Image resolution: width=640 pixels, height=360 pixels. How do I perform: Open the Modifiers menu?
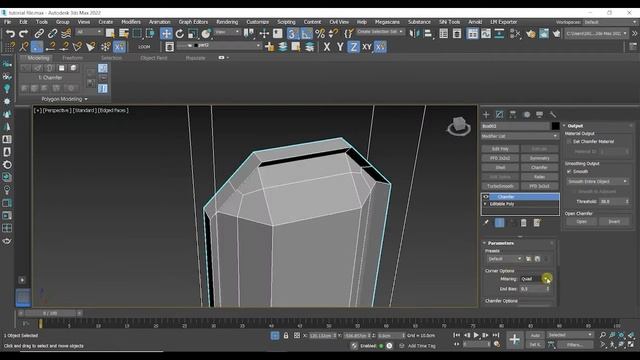click(x=131, y=22)
